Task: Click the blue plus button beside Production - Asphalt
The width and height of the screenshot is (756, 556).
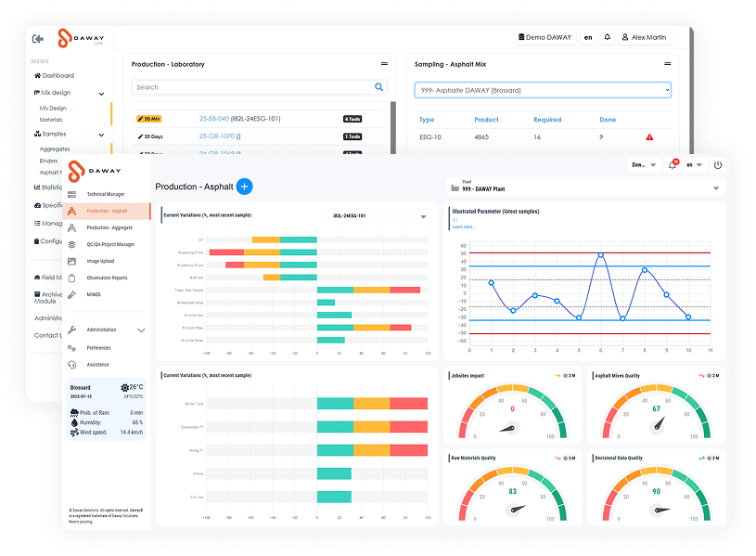Action: pyautogui.click(x=245, y=187)
